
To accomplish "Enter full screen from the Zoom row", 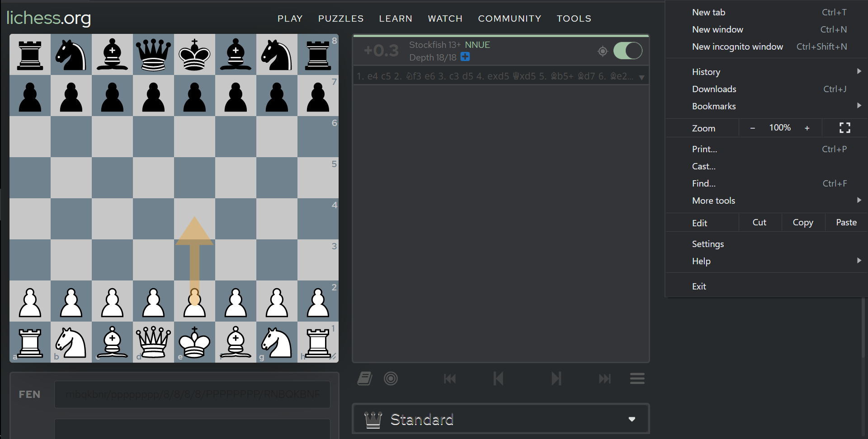I will point(844,127).
